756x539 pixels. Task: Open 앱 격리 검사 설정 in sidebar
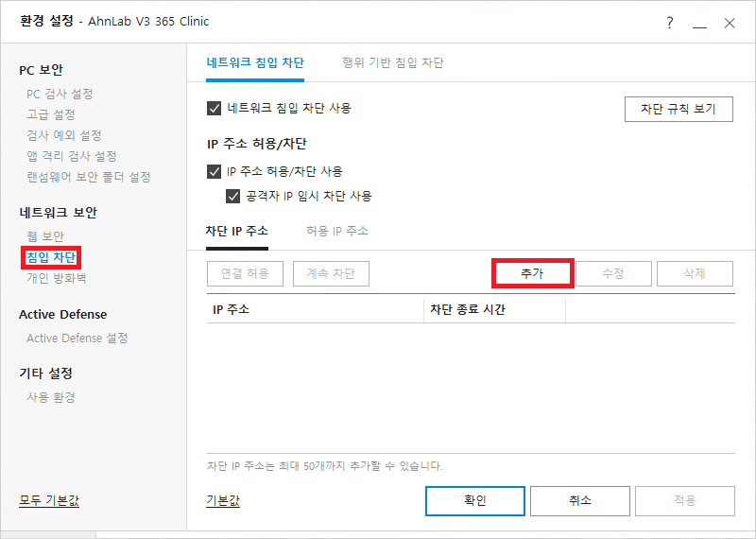[x=72, y=156]
